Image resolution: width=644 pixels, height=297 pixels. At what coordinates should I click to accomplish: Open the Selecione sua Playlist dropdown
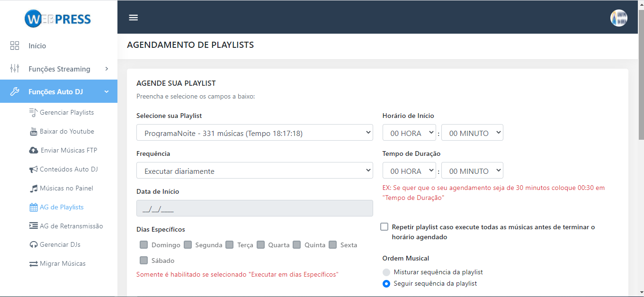[x=254, y=133]
